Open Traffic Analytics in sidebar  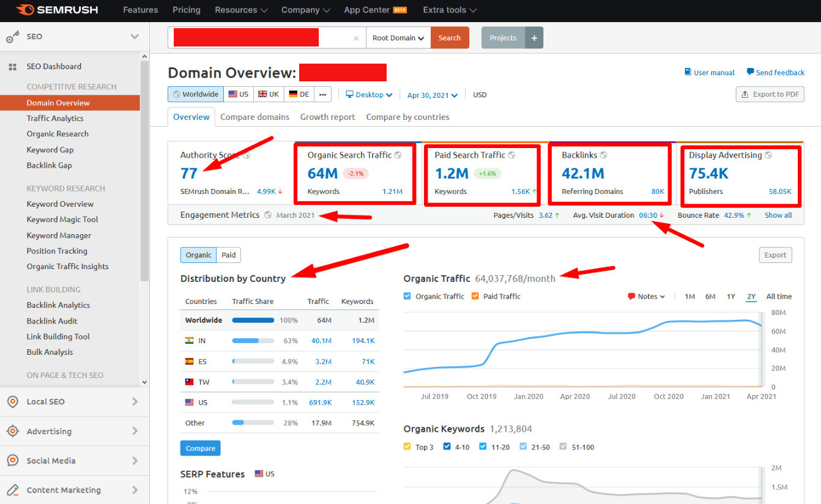[x=55, y=119]
